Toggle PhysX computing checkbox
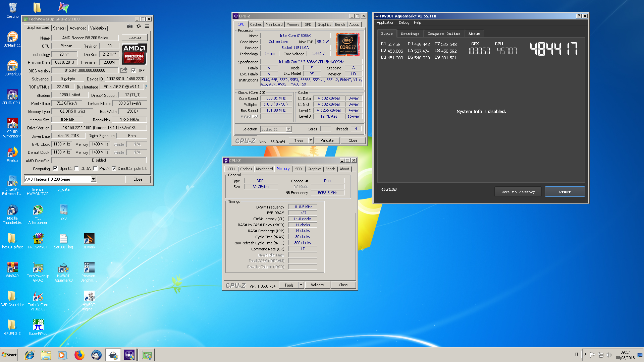This screenshot has width=644, height=362. click(x=95, y=169)
